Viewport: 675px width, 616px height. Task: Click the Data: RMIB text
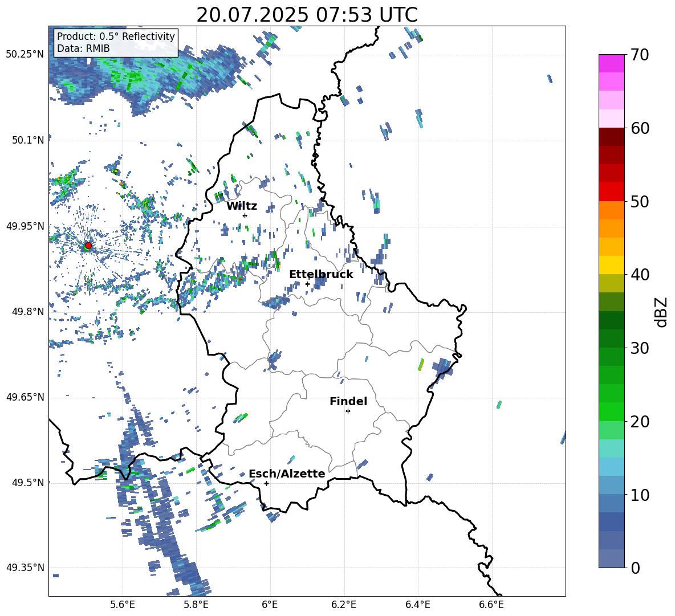coord(83,48)
